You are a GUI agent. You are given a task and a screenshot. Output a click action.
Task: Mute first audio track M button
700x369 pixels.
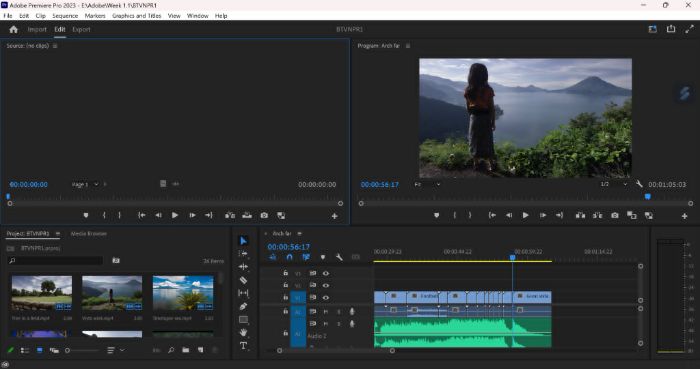(326, 311)
